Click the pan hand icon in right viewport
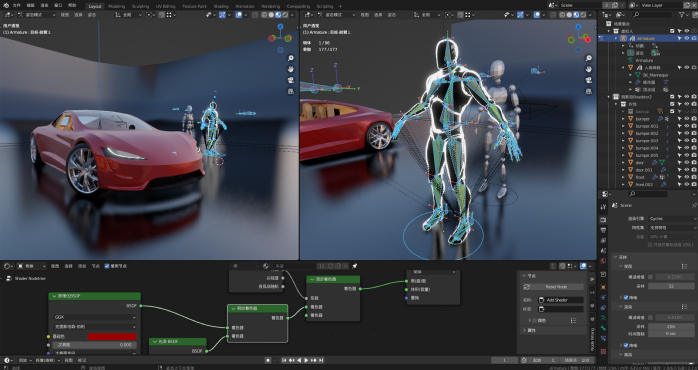This screenshot has height=370, width=698. (x=588, y=69)
